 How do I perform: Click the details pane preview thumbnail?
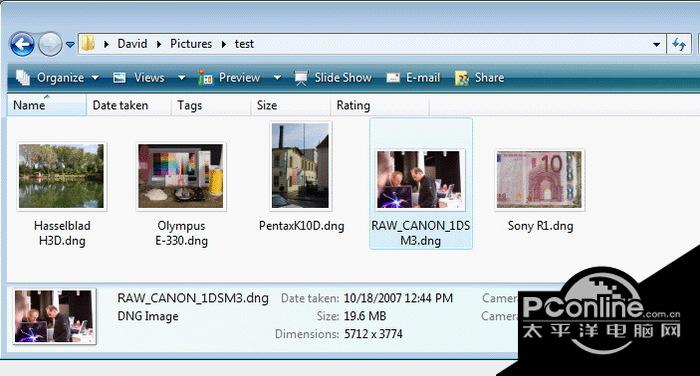(54, 316)
